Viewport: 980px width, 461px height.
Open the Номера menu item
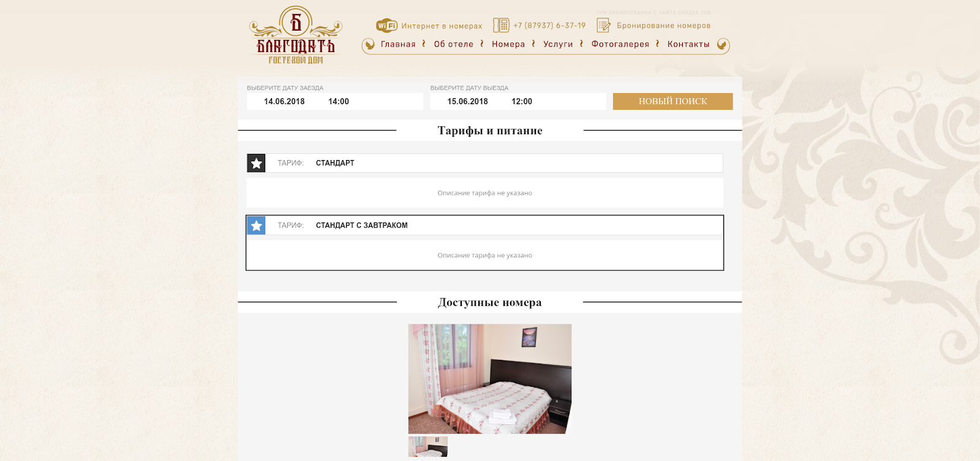coord(508,44)
